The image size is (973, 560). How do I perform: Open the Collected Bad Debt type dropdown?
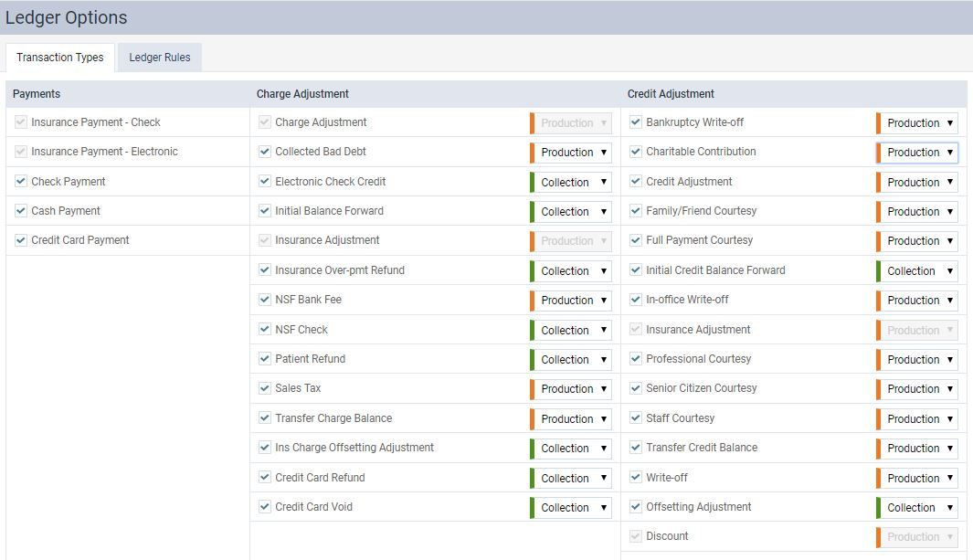click(573, 153)
